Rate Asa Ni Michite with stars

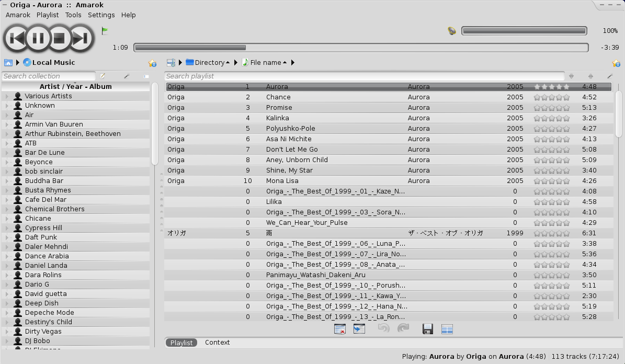552,139
